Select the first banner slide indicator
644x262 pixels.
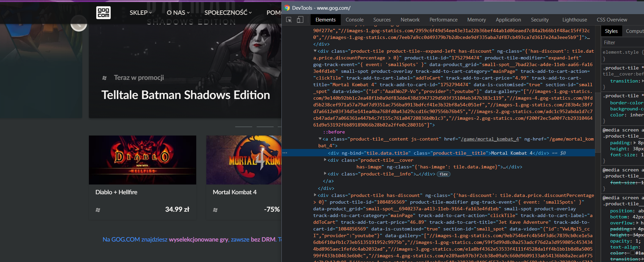click(244, 126)
